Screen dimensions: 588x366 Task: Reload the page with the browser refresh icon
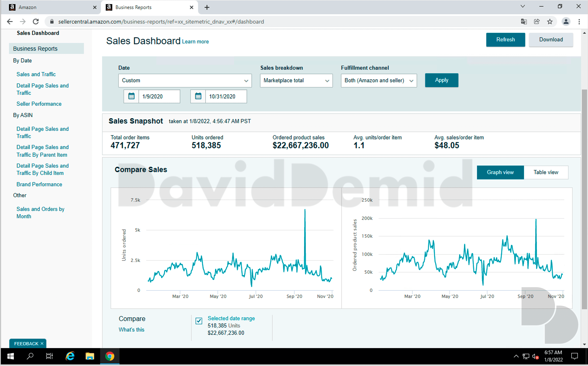[36, 21]
